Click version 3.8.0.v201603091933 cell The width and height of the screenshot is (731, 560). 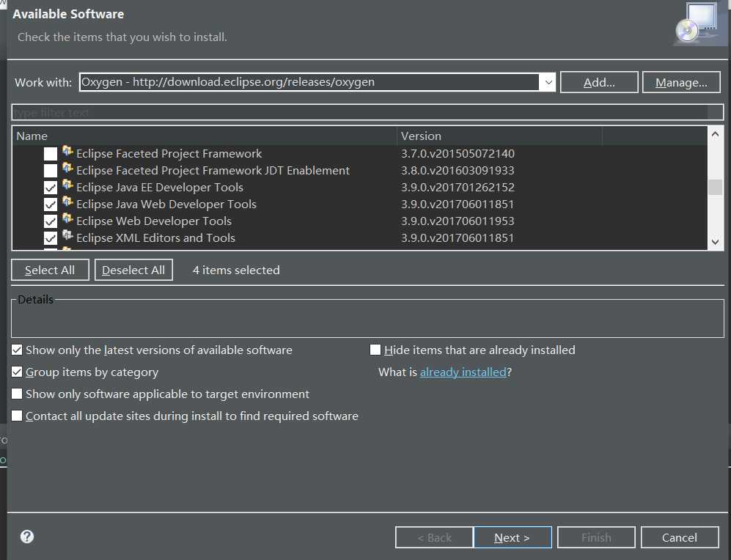point(458,171)
